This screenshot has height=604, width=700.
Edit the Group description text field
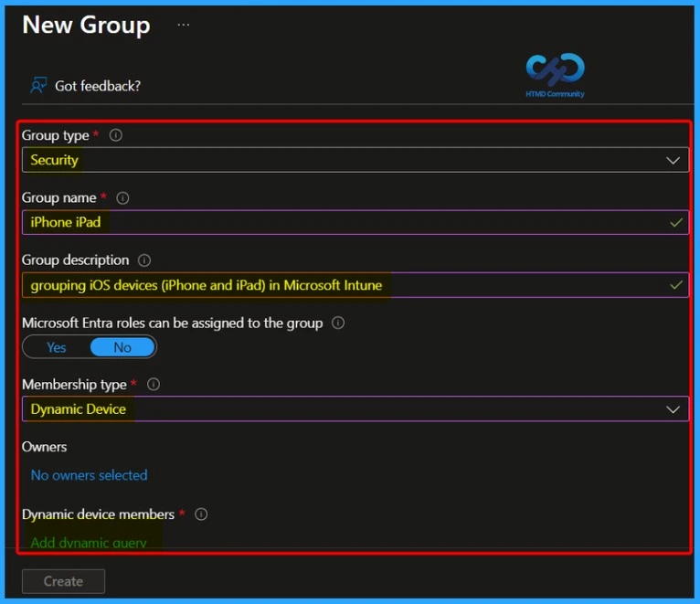coord(355,285)
